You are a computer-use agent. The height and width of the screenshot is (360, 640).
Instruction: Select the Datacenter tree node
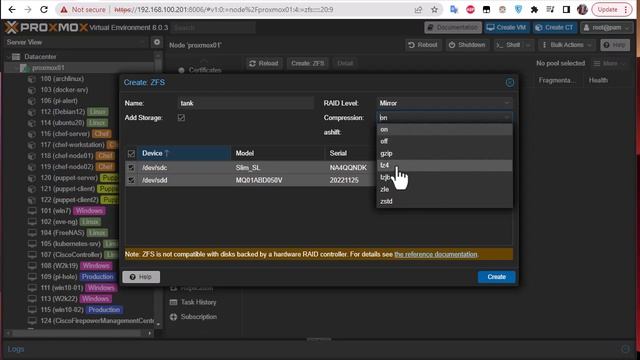pyautogui.click(x=40, y=57)
